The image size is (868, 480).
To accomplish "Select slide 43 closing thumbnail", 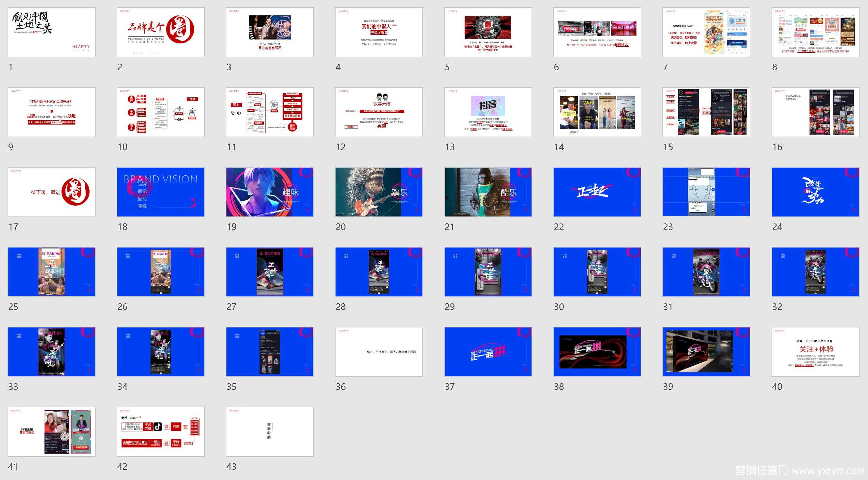I will pyautogui.click(x=270, y=432).
